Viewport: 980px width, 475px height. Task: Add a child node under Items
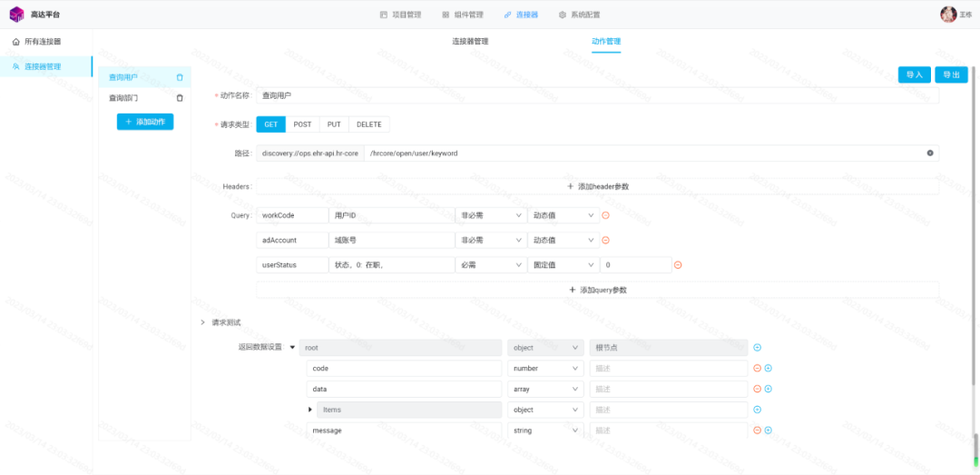[758, 410]
